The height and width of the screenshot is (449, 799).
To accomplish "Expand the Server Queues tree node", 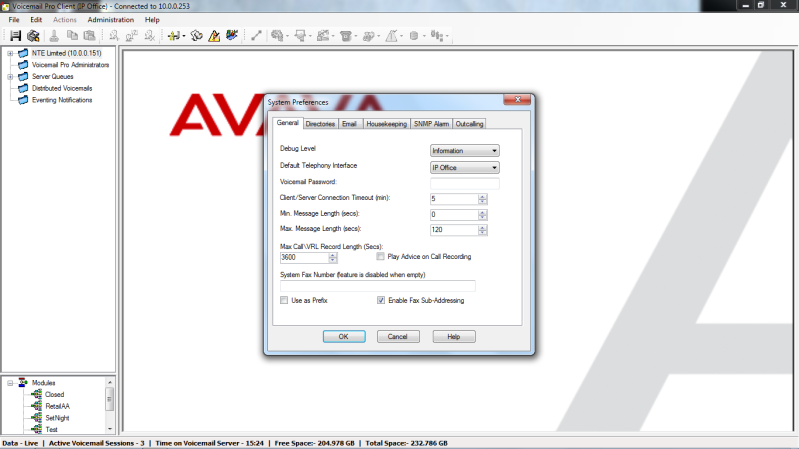I will click(x=10, y=76).
